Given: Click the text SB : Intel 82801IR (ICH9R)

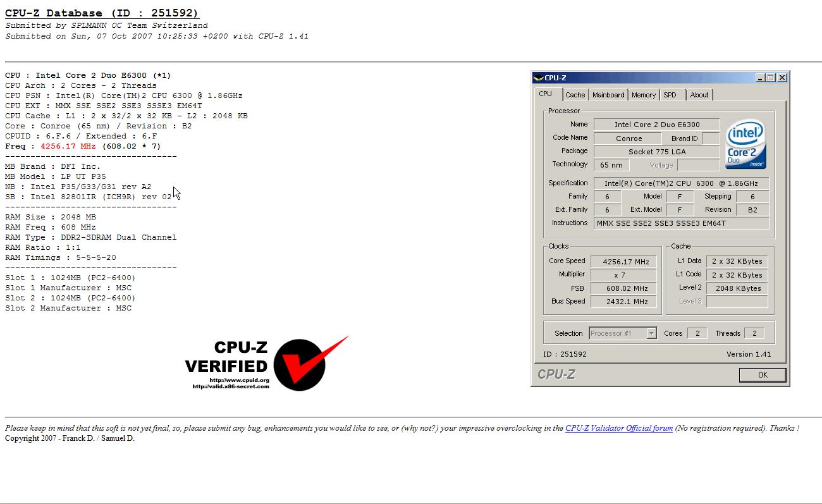Looking at the screenshot, I should click(89, 197).
